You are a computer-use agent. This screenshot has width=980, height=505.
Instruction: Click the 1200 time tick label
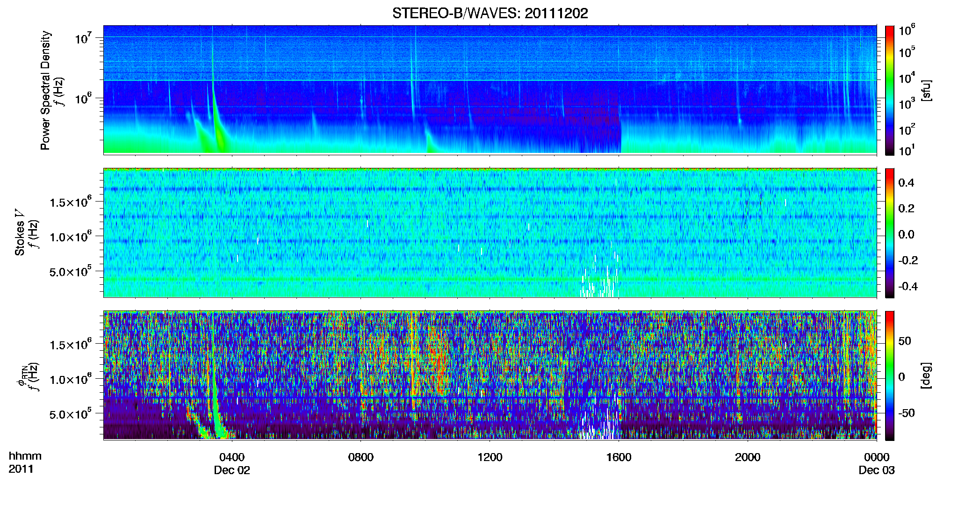[490, 457]
